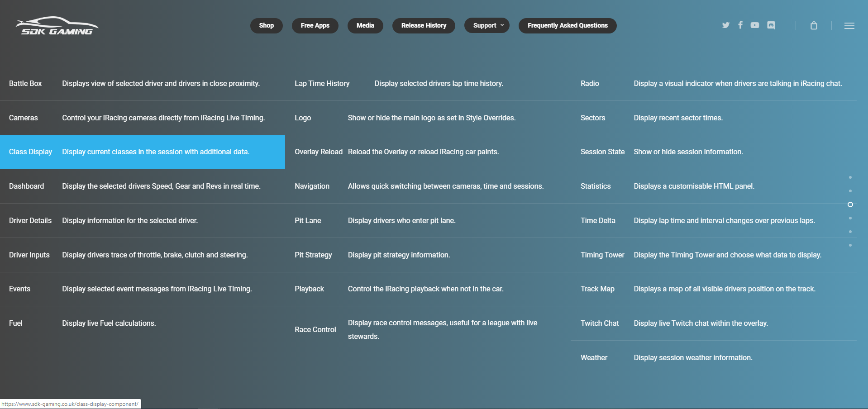868x409 pixels.
Task: Open the Playback component row
Action: tap(428, 289)
